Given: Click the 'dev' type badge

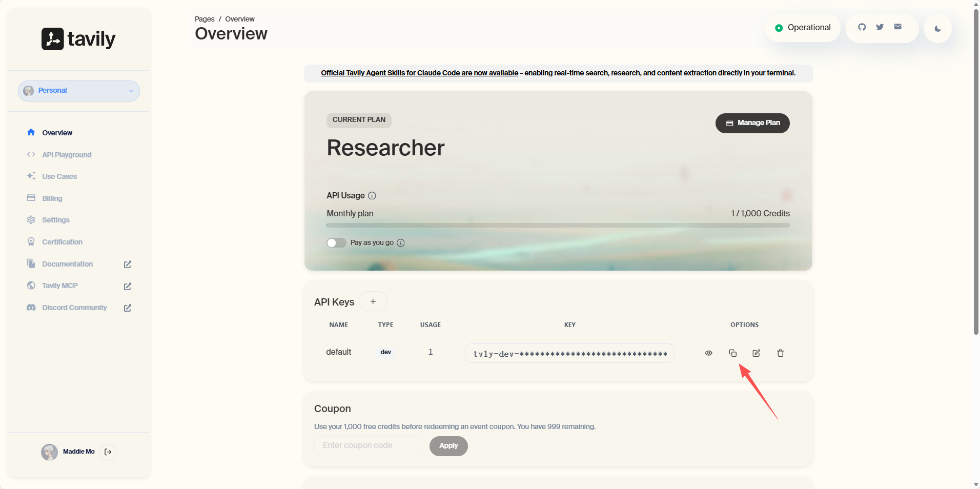Looking at the screenshot, I should 386,352.
